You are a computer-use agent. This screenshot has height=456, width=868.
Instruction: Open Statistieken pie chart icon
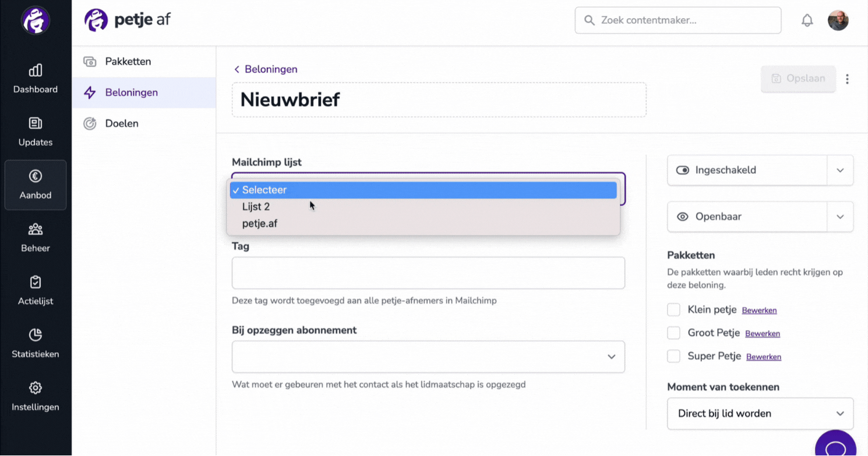pyautogui.click(x=36, y=335)
